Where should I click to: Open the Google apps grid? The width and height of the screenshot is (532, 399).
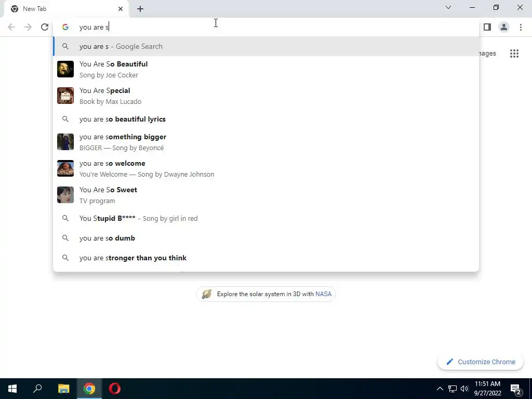tap(514, 54)
